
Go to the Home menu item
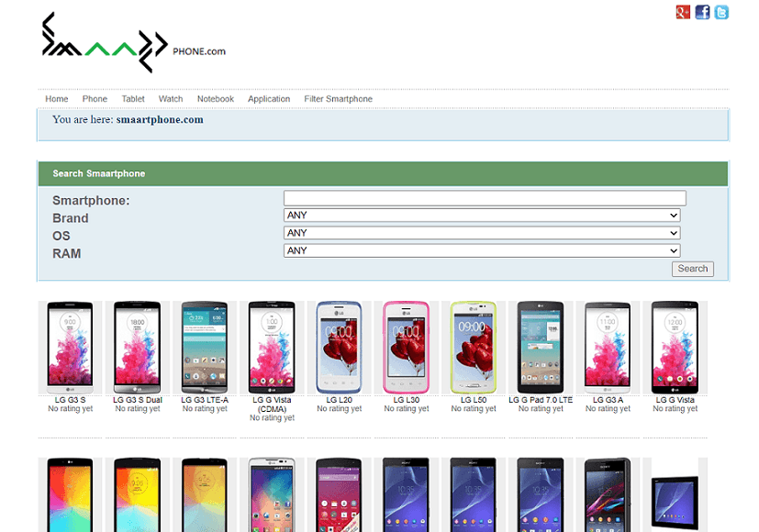[56, 98]
